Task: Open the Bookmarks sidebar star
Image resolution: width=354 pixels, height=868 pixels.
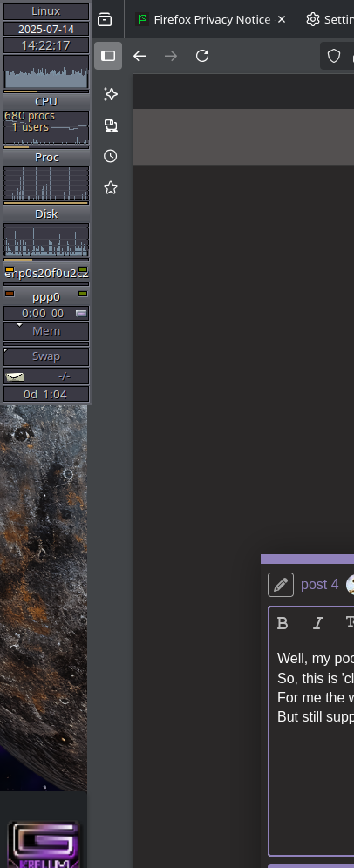Action: [111, 187]
